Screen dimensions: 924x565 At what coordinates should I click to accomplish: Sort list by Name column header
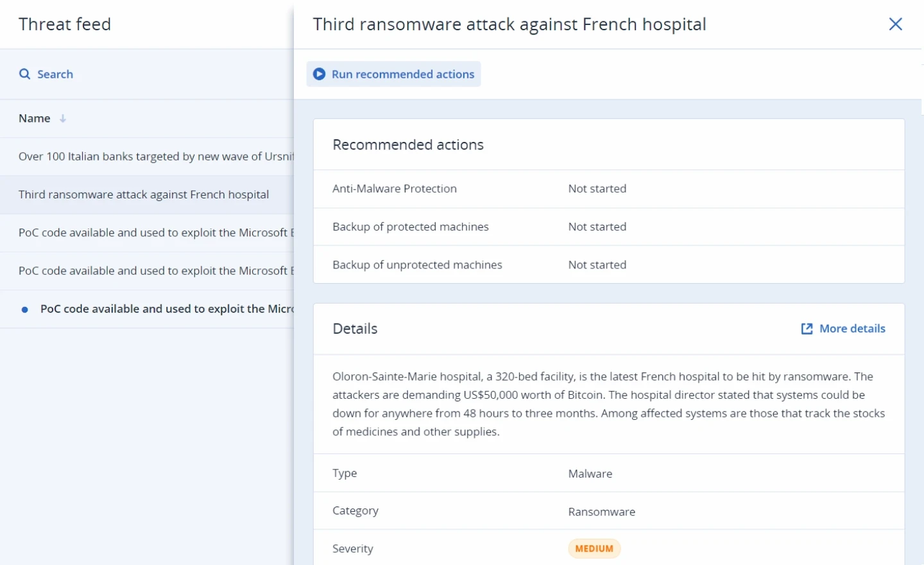point(35,118)
